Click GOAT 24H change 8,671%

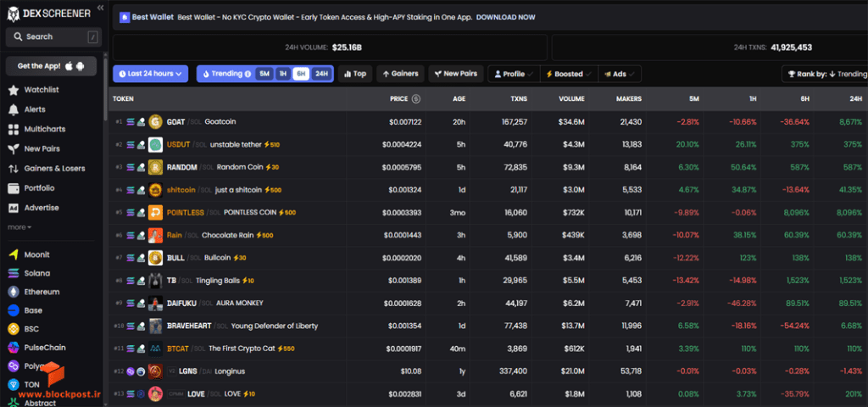[x=850, y=122]
